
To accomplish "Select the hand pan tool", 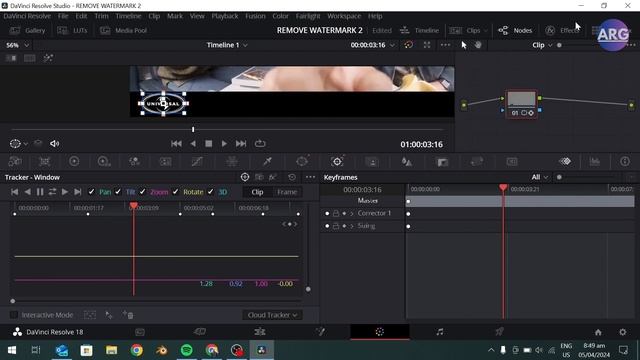I will [478, 45].
